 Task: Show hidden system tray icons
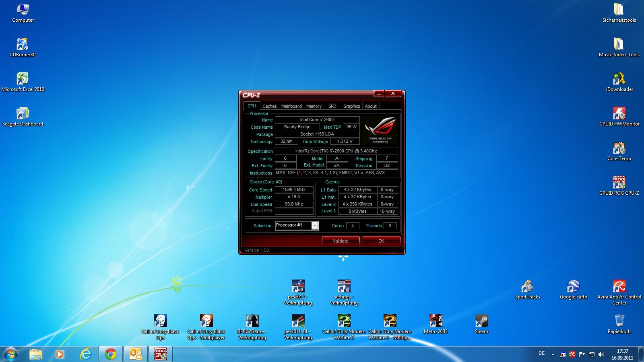point(553,355)
